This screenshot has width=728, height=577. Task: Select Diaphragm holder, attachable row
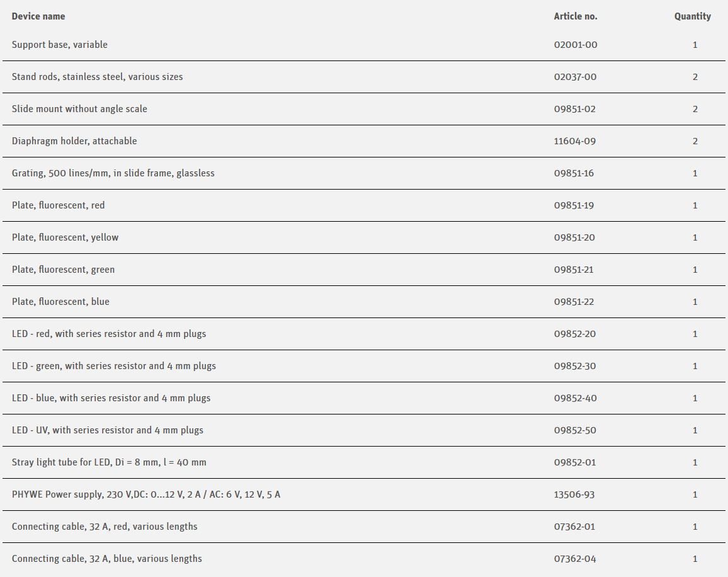[74, 141]
